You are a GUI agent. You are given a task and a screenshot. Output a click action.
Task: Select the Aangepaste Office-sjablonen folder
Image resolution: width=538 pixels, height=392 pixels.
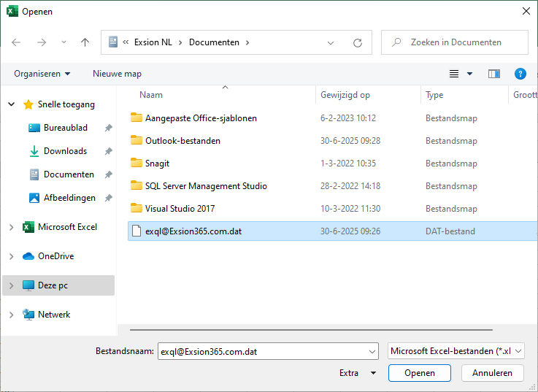pyautogui.click(x=201, y=118)
